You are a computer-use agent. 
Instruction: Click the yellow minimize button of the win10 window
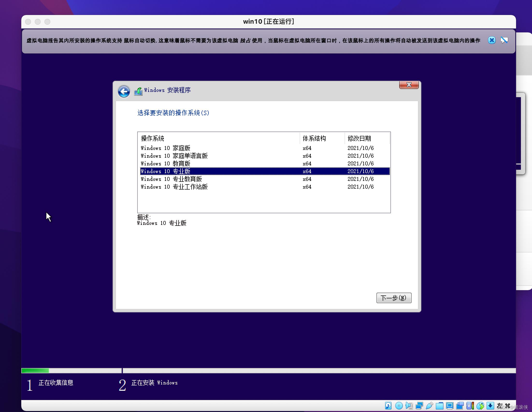tap(38, 22)
